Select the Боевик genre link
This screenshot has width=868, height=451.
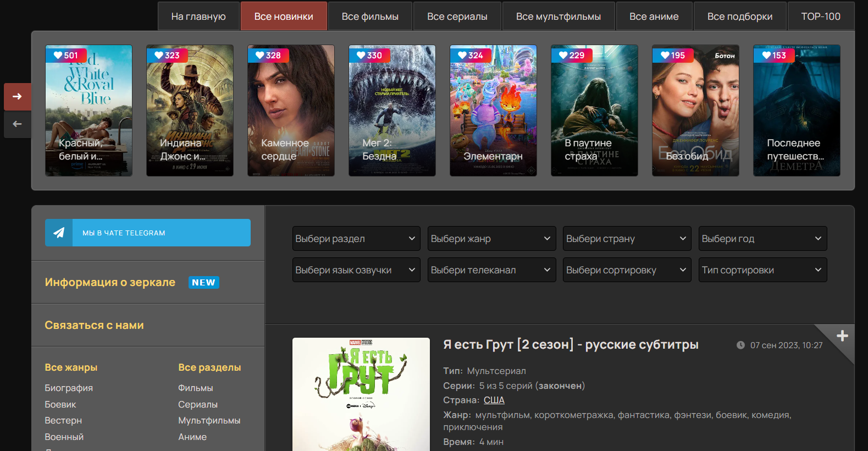point(60,404)
